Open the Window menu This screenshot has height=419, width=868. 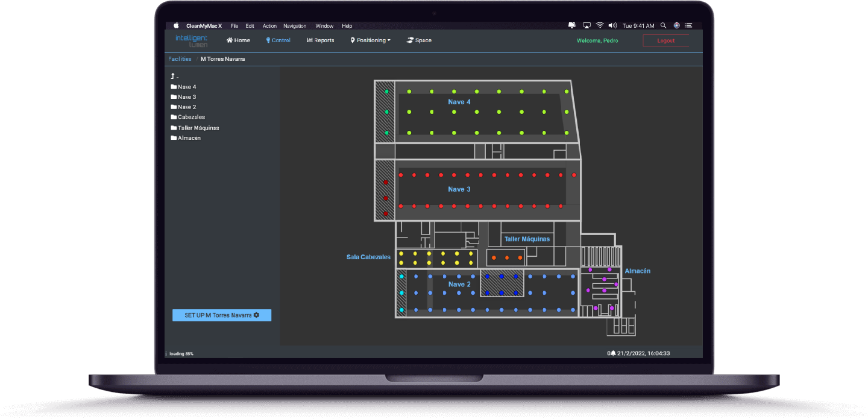pos(324,26)
